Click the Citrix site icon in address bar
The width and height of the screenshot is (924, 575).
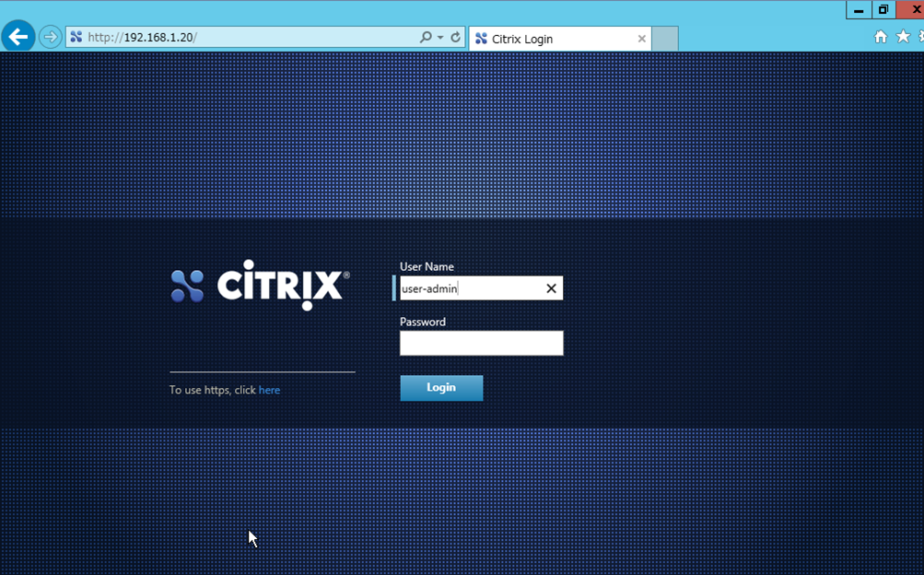[76, 37]
